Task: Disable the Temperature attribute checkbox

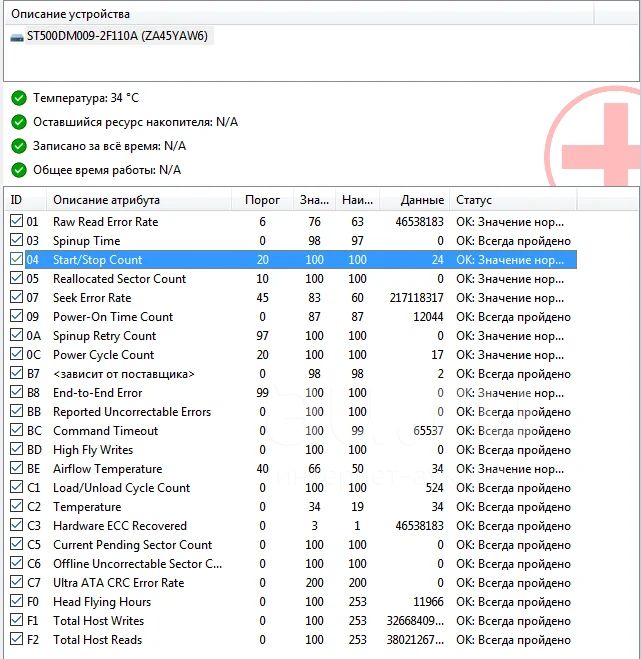Action: pos(16,507)
